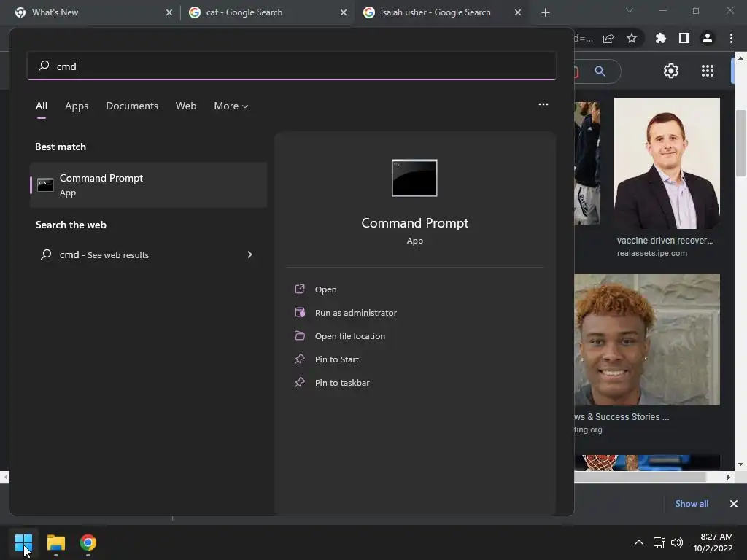
Task: Expand the More filter dropdown
Action: [x=231, y=106]
